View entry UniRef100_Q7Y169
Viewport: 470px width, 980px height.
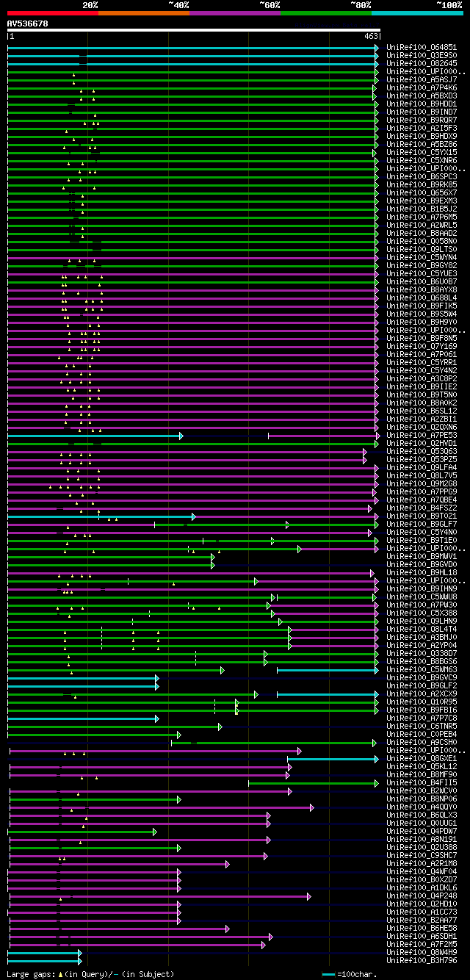click(422, 346)
